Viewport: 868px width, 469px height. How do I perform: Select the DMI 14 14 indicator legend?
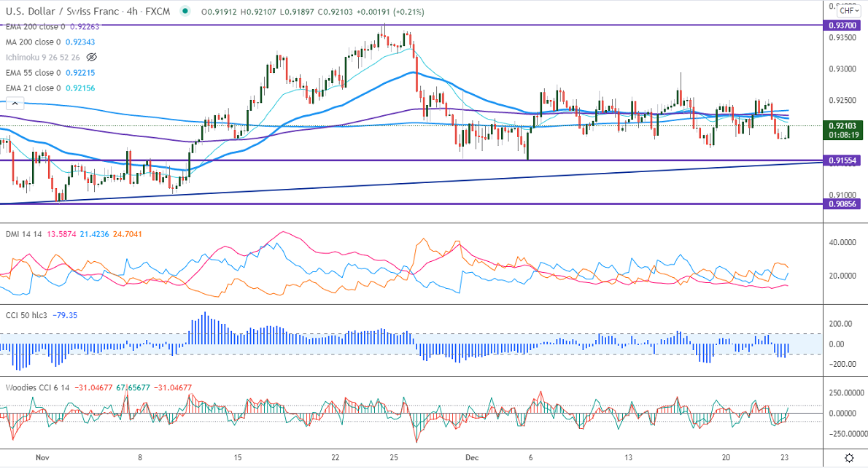tap(24, 234)
